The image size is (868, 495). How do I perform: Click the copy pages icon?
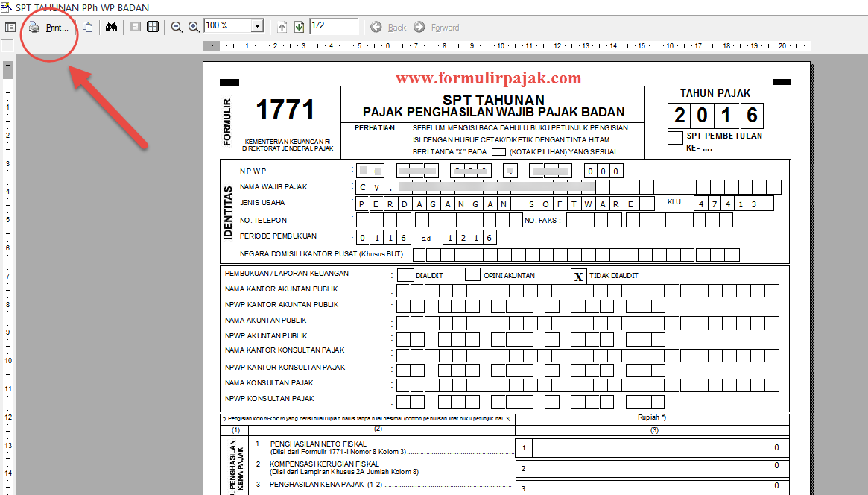87,27
